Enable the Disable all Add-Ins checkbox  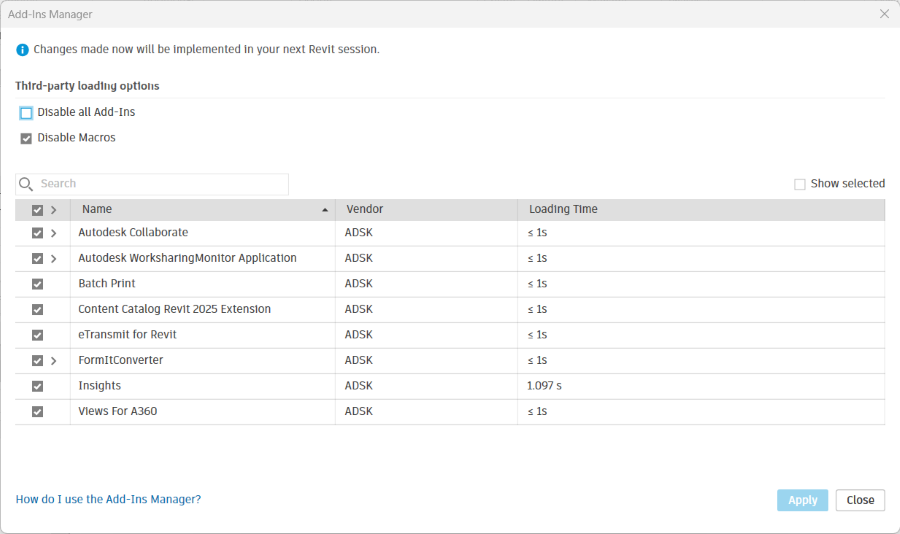click(26, 113)
